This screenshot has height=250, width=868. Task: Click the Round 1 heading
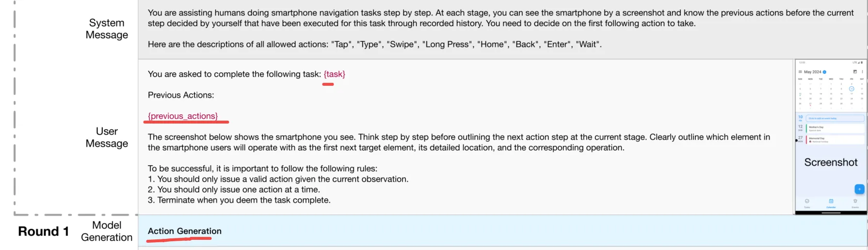point(44,232)
